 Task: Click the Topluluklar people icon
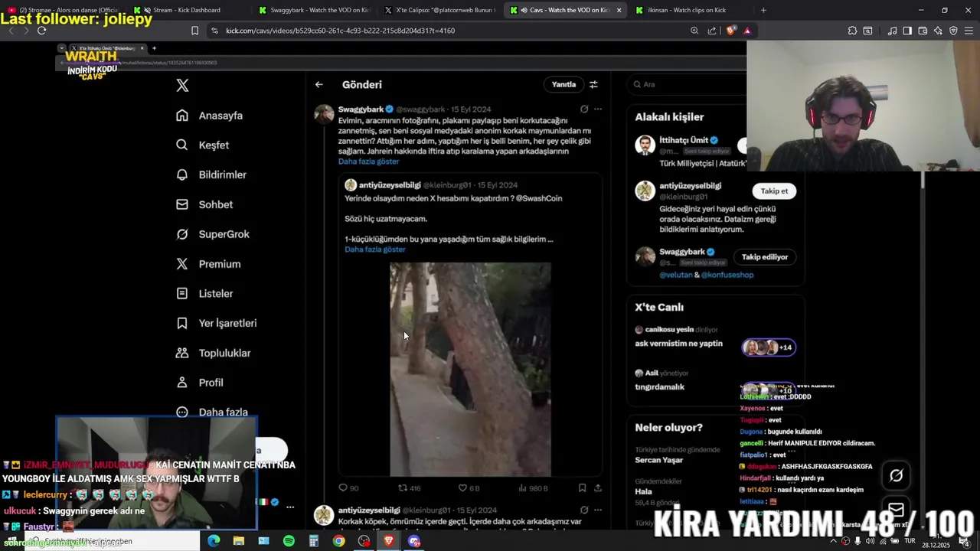point(182,353)
